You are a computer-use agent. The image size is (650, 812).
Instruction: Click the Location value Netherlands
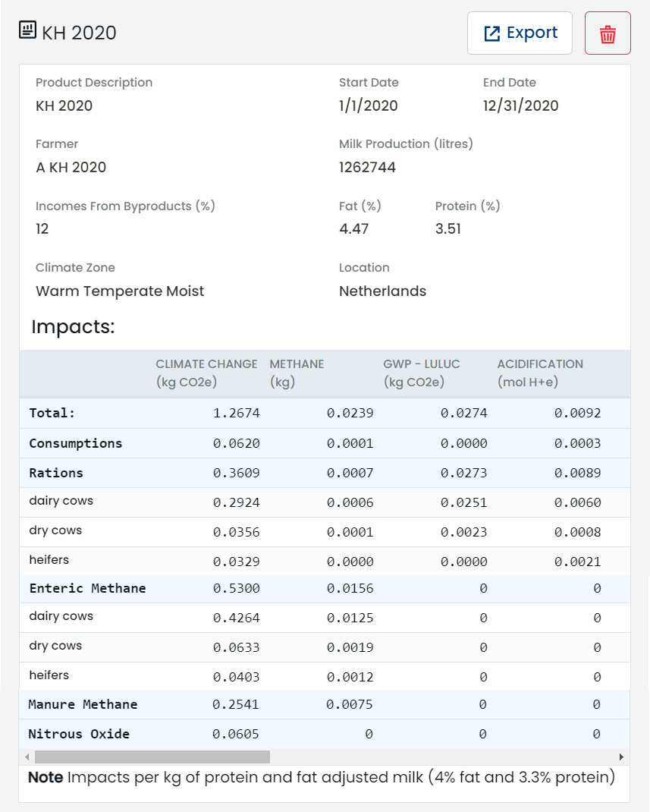click(382, 291)
